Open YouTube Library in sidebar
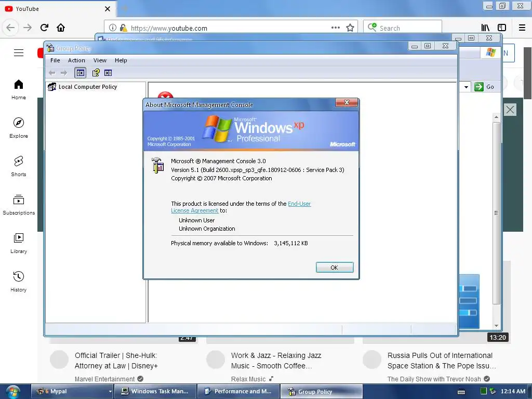The width and height of the screenshot is (532, 399). (x=19, y=243)
